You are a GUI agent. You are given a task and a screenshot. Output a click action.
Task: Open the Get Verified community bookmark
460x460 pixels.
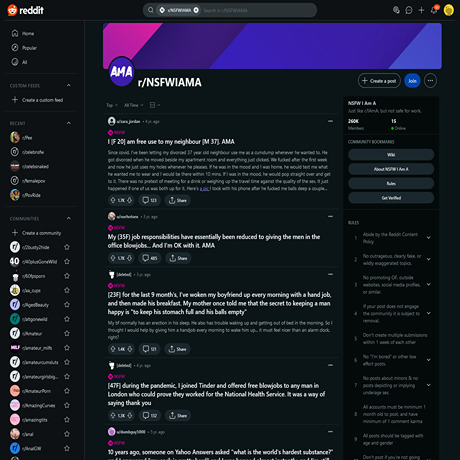pos(391,198)
